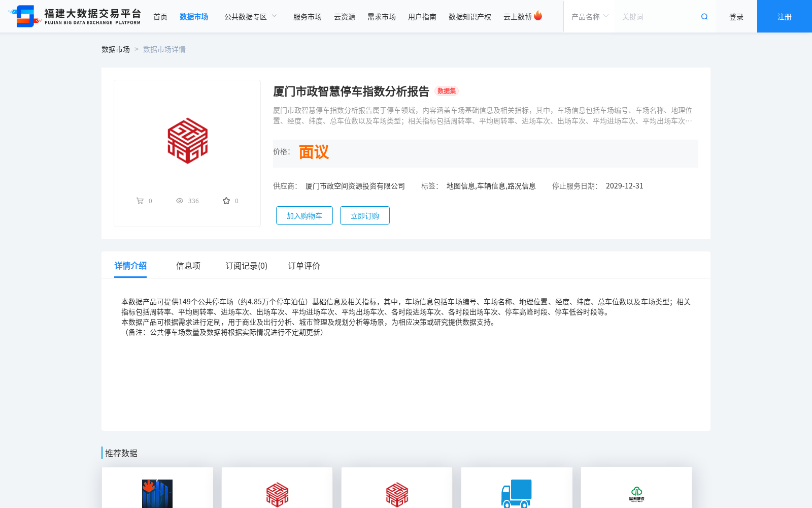Viewport: 812px width, 508px height.
Task: Click the 登录 link
Action: [x=736, y=17]
